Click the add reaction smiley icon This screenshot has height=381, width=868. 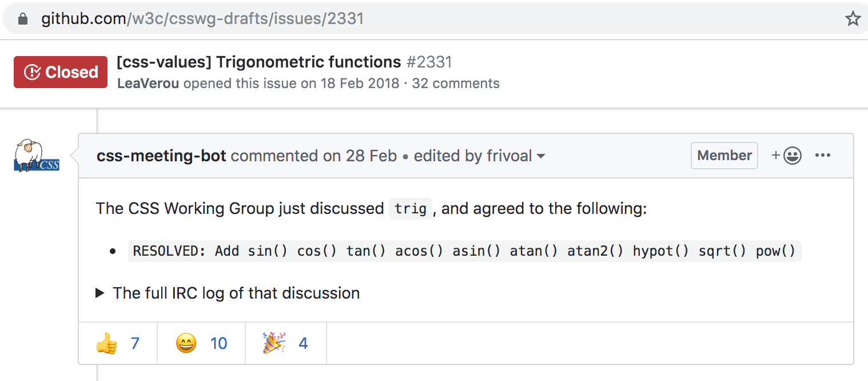[x=787, y=156]
